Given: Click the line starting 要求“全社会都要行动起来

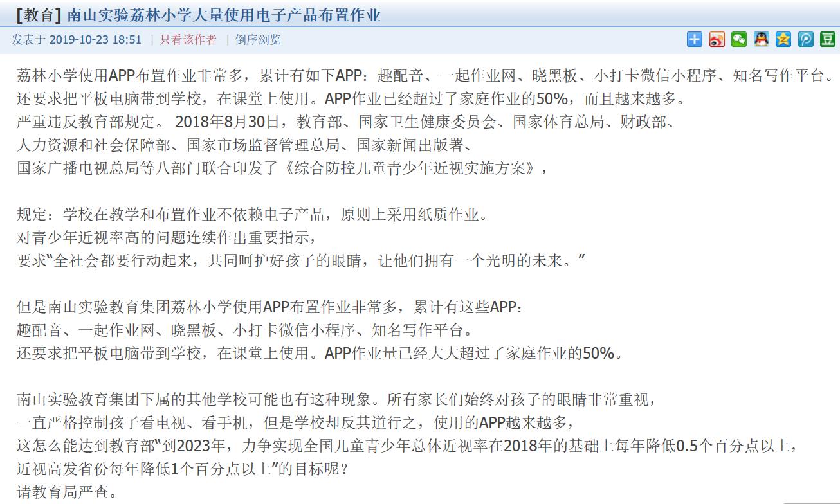Looking at the screenshot, I should click(300, 261).
